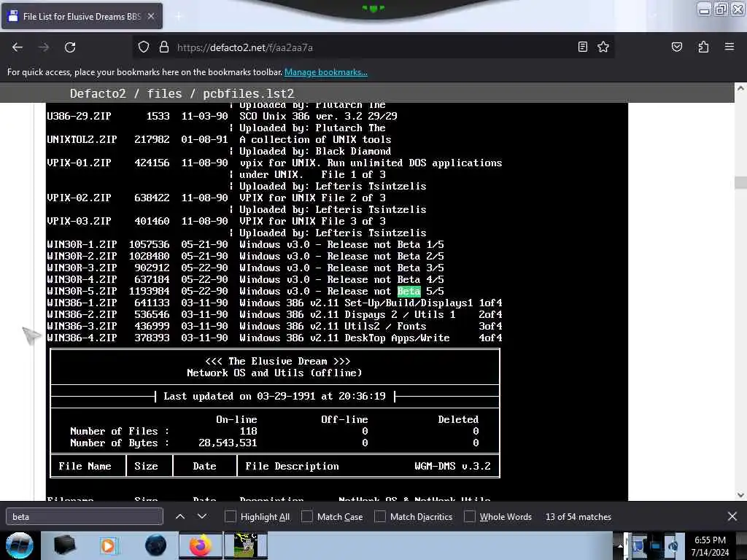This screenshot has width=747, height=560.
Task: Click the Defacto2 breadcrumb link
Action: [98, 93]
